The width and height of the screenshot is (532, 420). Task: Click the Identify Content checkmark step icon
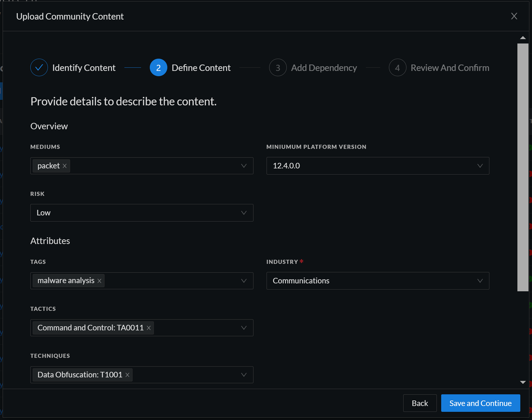pos(39,68)
